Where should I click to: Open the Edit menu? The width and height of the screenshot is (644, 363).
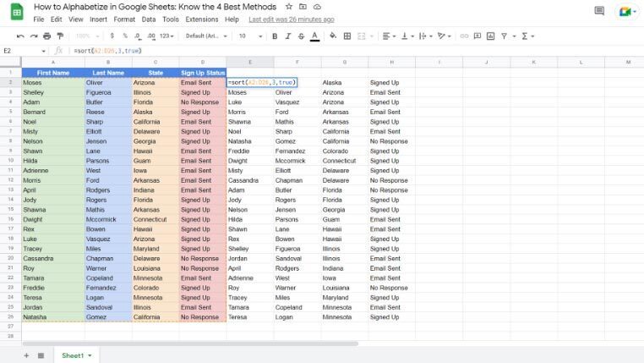pos(57,19)
